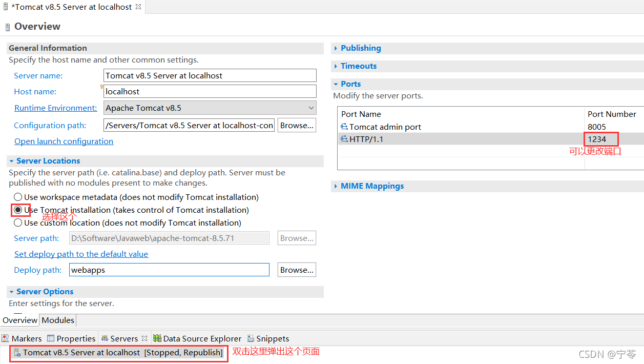Click the Configuration path input field
Screen dimensions: 644x364
[189, 125]
